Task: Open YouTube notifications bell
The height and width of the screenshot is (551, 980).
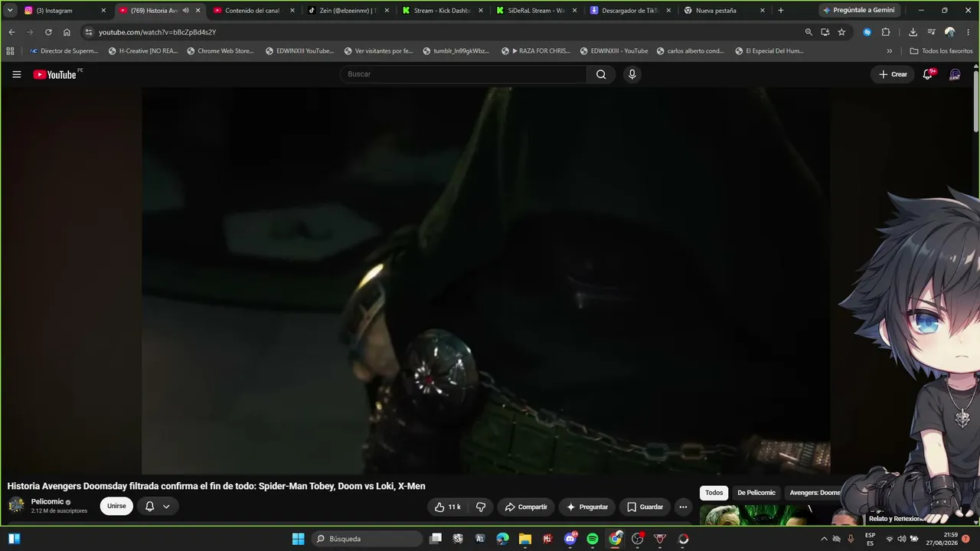Action: [x=928, y=74]
